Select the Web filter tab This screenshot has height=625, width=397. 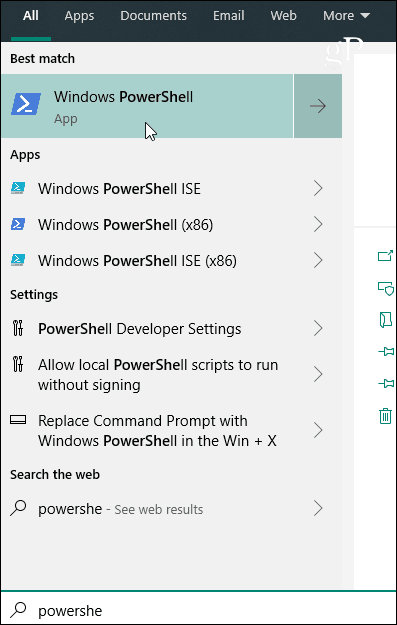point(283,16)
